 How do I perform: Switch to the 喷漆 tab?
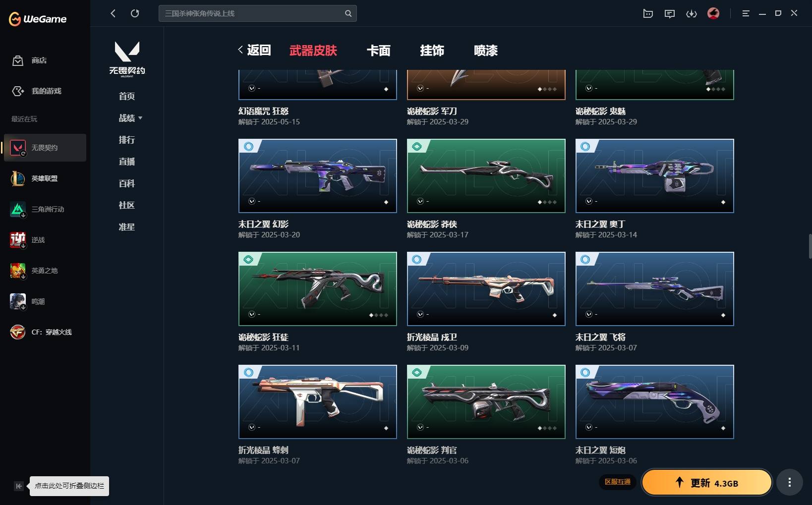coord(486,51)
